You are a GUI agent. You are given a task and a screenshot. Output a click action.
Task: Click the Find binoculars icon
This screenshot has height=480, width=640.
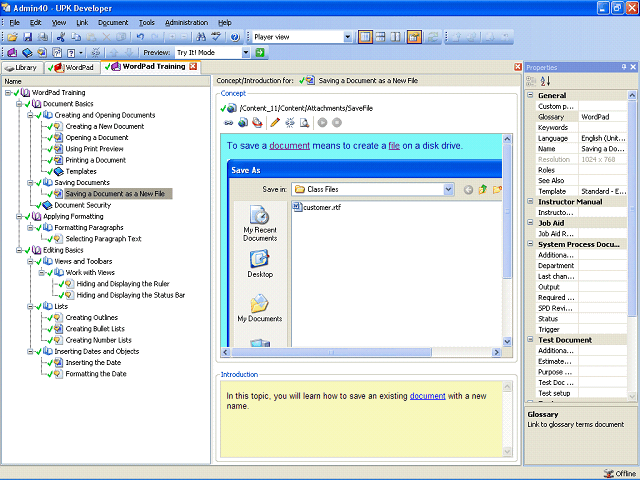(x=200, y=37)
